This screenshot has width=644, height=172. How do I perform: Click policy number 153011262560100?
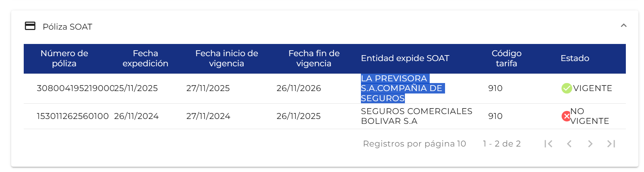point(73,116)
